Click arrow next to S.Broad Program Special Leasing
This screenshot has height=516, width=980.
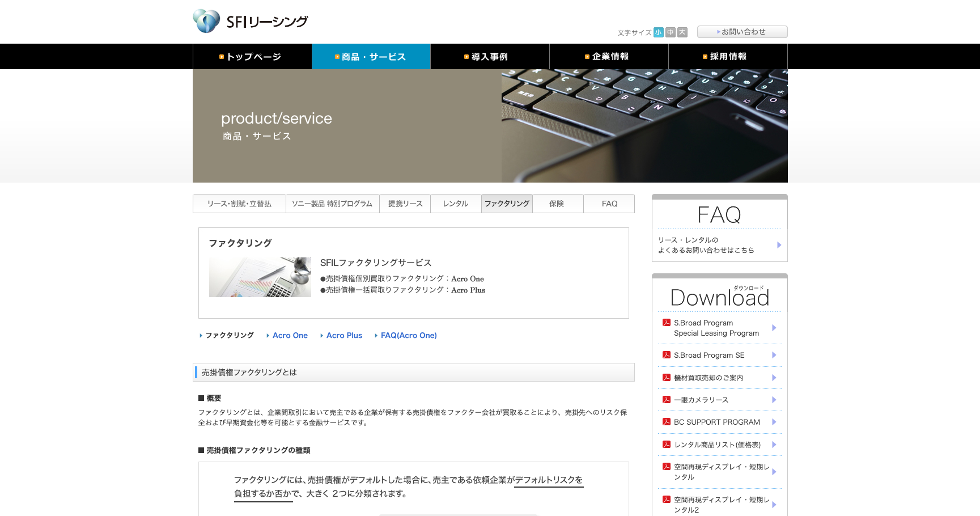point(774,328)
